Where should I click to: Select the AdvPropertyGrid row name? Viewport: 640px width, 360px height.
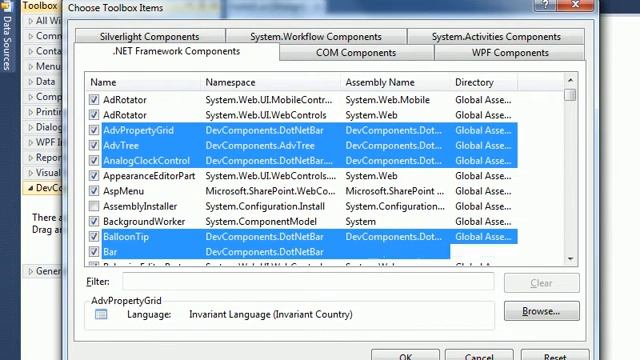(138, 130)
